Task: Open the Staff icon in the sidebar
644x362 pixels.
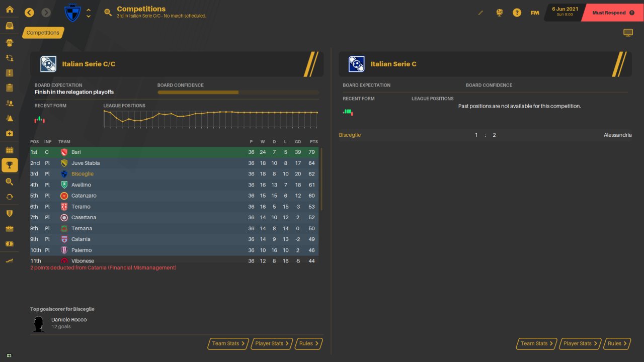Action: point(9,103)
